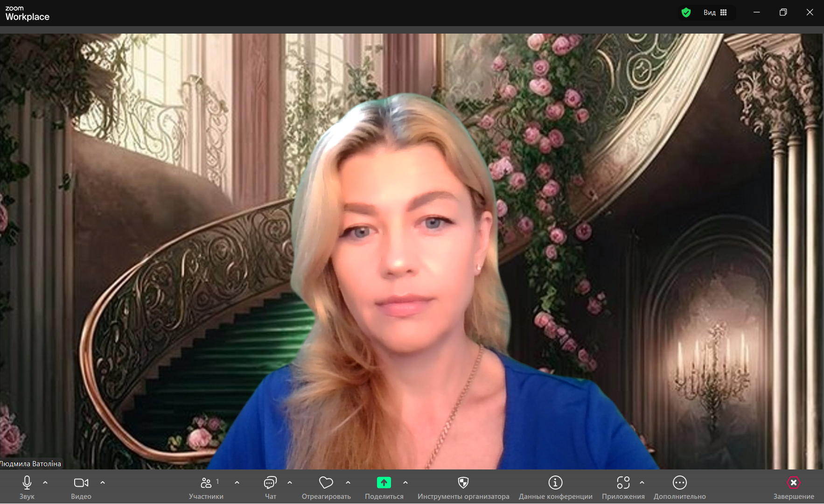
Task: Expand the audio options arrow next to Звук
Action: (x=45, y=483)
